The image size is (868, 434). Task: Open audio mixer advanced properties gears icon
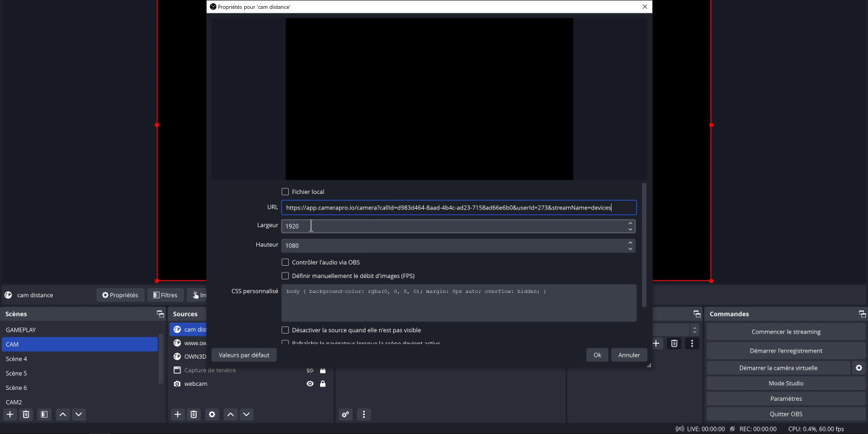pos(346,414)
